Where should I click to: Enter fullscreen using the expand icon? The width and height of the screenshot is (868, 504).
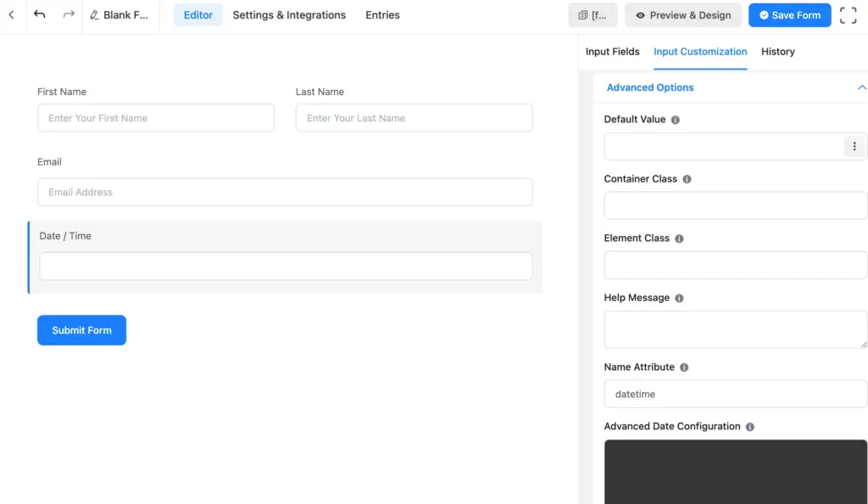click(849, 14)
